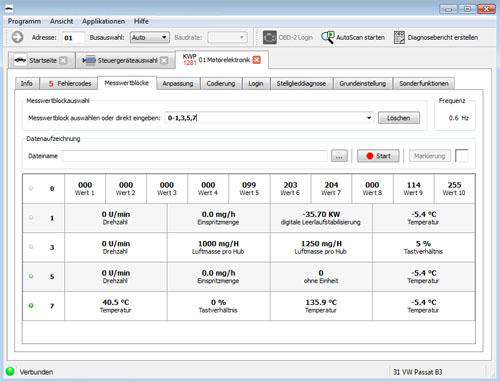Click the 135.9 °C Temperatur cell
This screenshot has height=382, width=500.
(x=321, y=306)
